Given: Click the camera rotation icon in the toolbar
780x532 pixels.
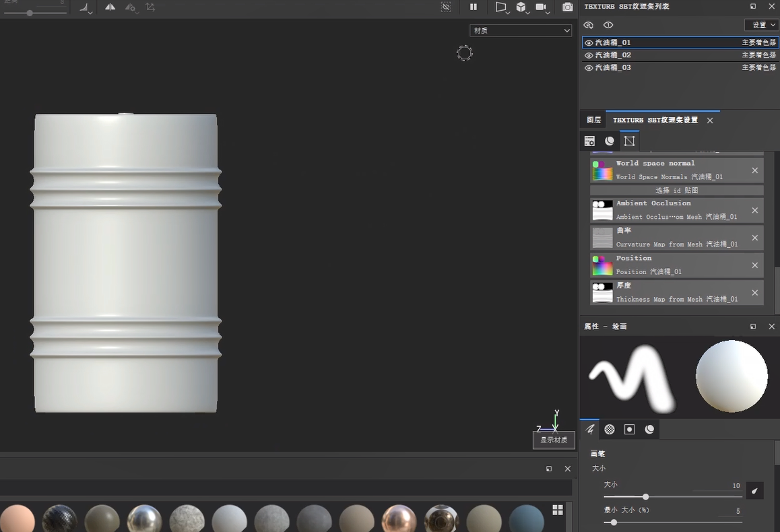Looking at the screenshot, I should [541, 7].
